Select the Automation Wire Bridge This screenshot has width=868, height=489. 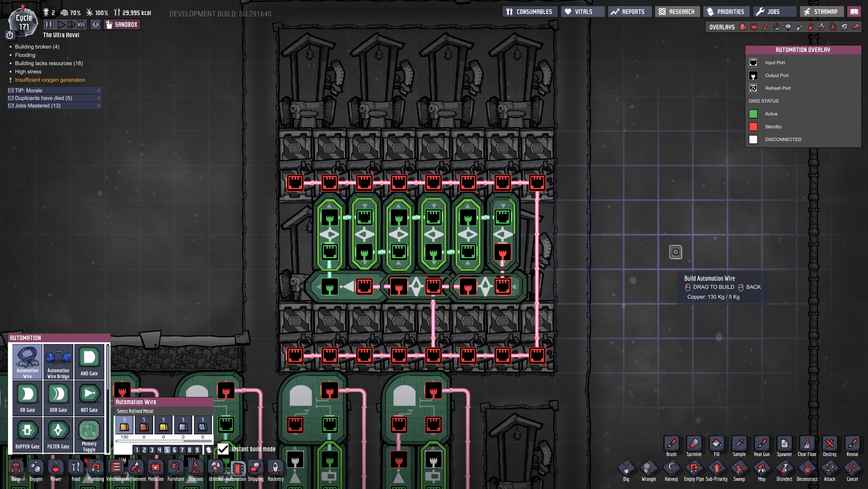(x=58, y=362)
